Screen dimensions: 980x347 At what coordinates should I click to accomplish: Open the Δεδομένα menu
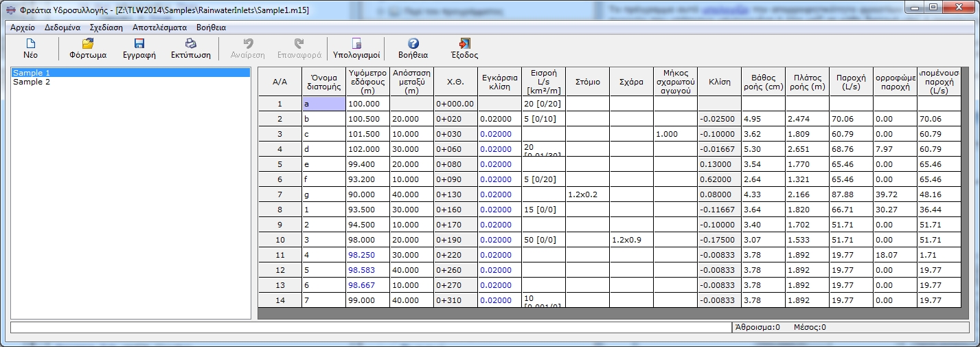click(62, 27)
